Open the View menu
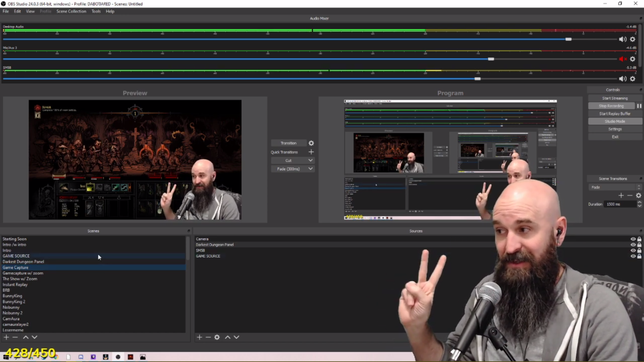 click(30, 11)
